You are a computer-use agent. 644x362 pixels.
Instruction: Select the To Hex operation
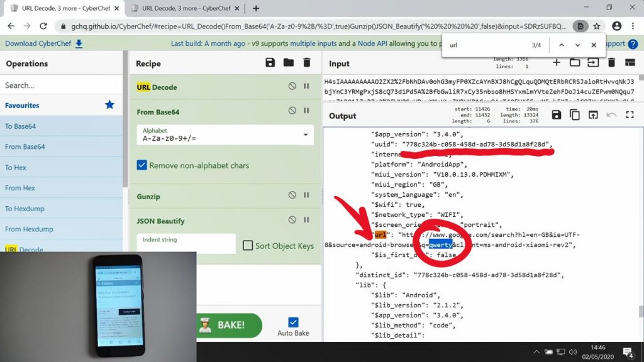(62, 167)
